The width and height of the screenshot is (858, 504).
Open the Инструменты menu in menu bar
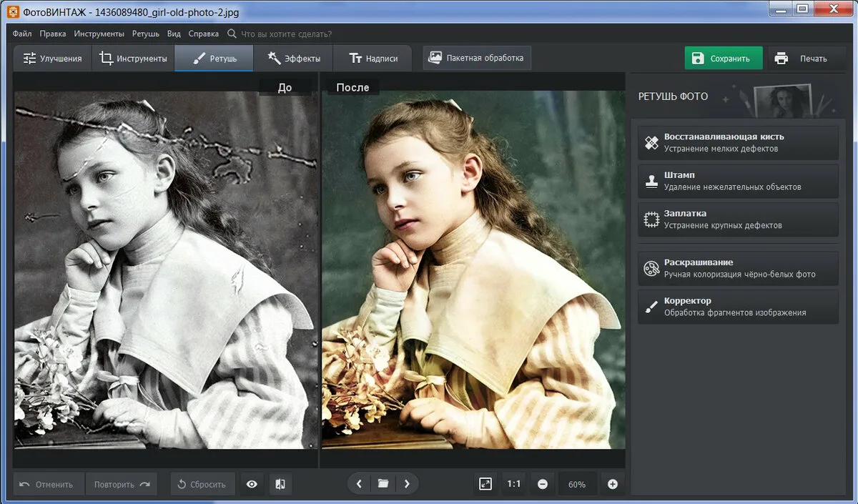pyautogui.click(x=99, y=34)
